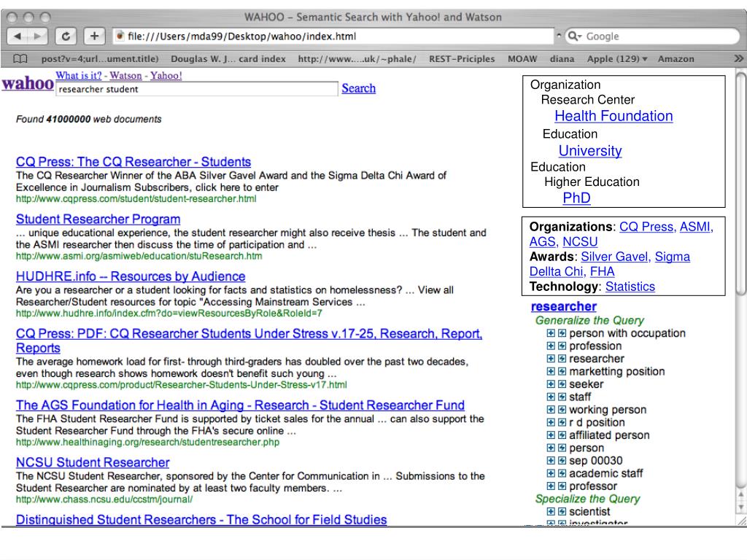Go back with the browser back arrow
Image resolution: width=747 pixels, height=560 pixels.
coord(18,36)
